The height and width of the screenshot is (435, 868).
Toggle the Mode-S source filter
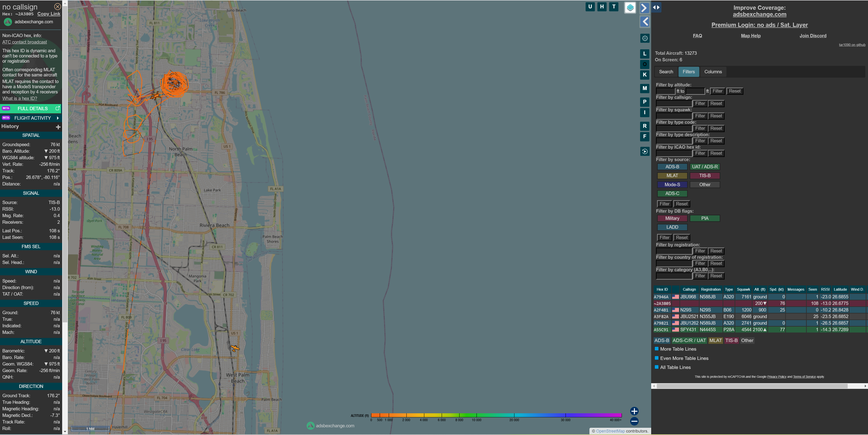pos(672,184)
